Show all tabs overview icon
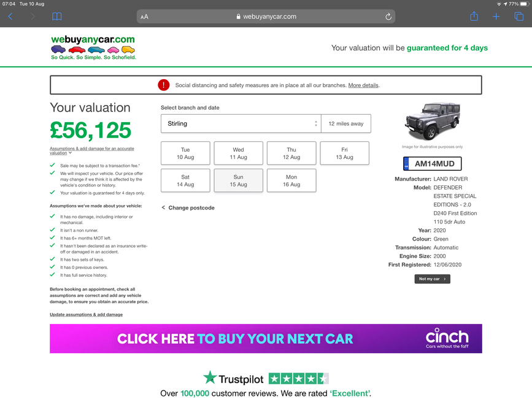Image resolution: width=532 pixels, height=399 pixels. click(x=519, y=17)
